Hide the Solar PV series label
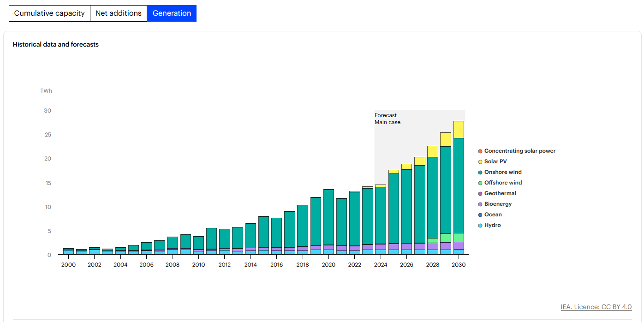Screen dimensions: 644x322 coord(495,162)
